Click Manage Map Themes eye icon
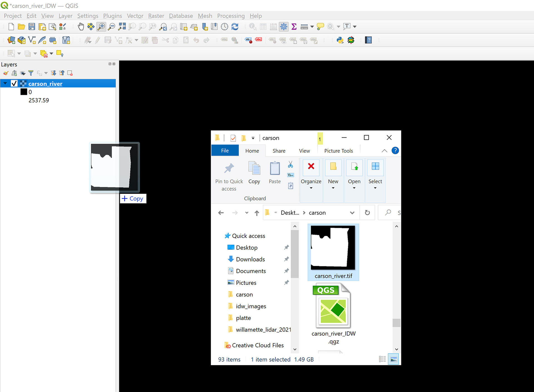The height and width of the screenshot is (392, 534). pyautogui.click(x=23, y=73)
